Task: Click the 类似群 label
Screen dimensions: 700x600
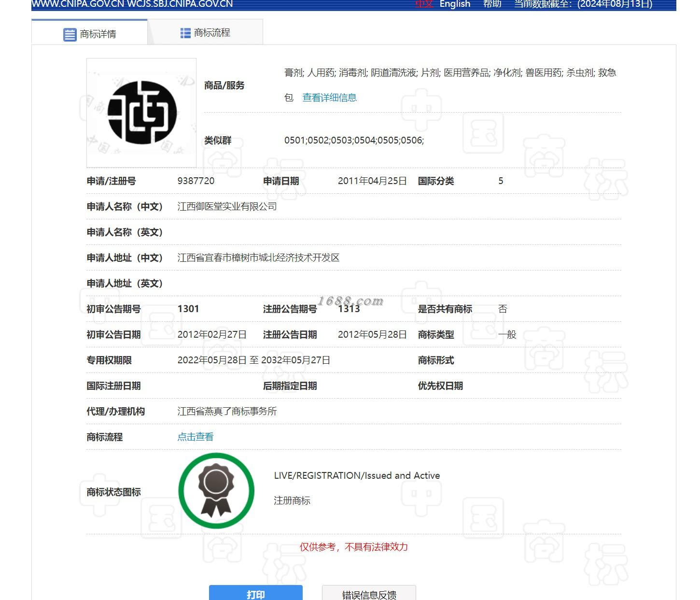Action: pos(218,140)
